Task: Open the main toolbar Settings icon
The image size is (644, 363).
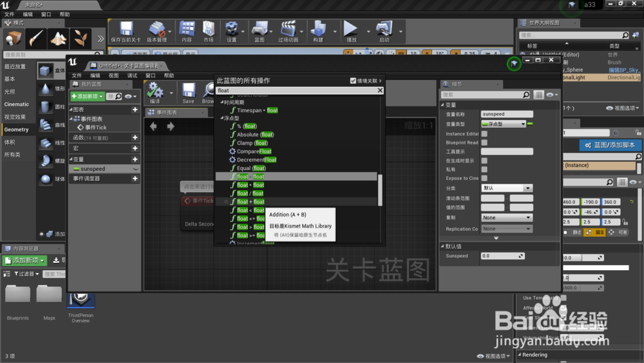Action: [232, 29]
